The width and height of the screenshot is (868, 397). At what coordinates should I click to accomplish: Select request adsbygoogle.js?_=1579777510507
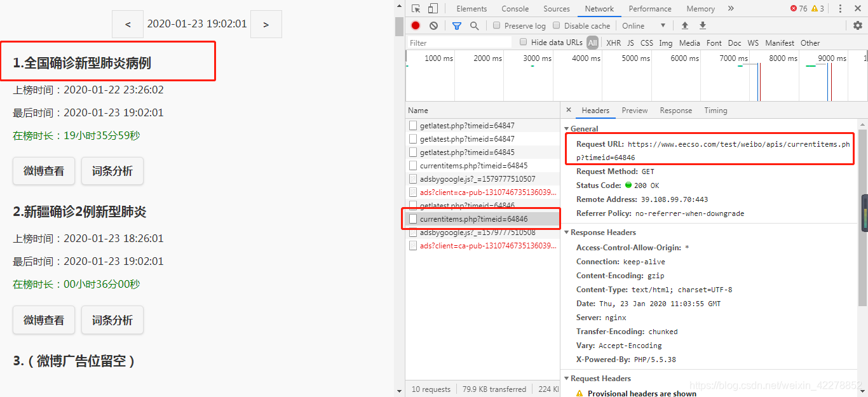[482, 179]
